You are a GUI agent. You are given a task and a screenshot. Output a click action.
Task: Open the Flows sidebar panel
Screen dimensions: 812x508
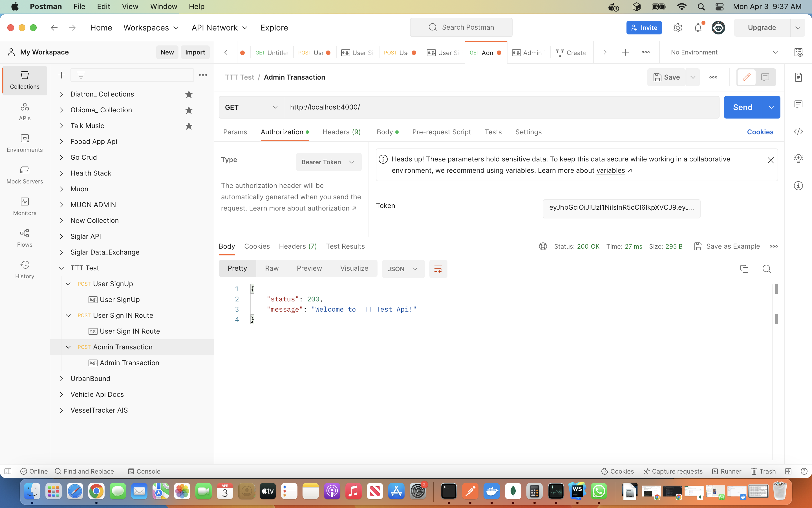click(25, 238)
